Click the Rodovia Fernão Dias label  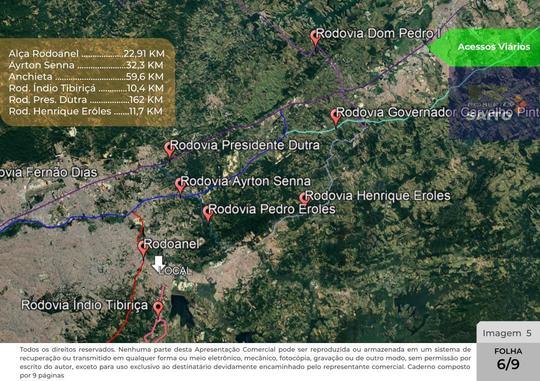click(x=49, y=172)
